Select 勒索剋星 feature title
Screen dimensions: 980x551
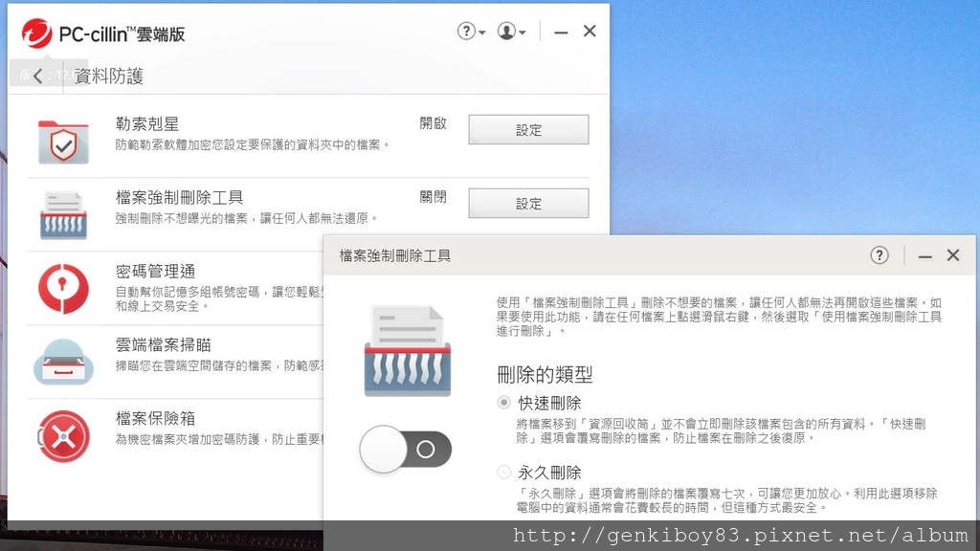pyautogui.click(x=146, y=123)
